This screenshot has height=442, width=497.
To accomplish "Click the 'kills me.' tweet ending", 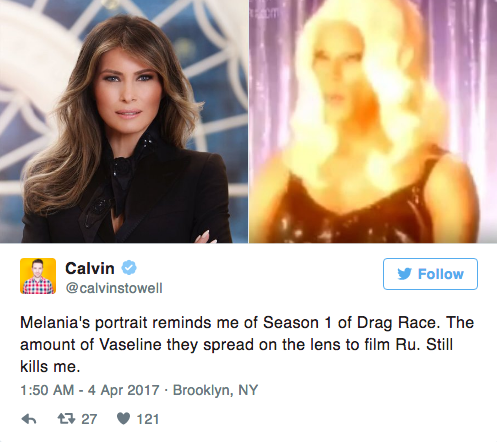I will click(x=50, y=367).
